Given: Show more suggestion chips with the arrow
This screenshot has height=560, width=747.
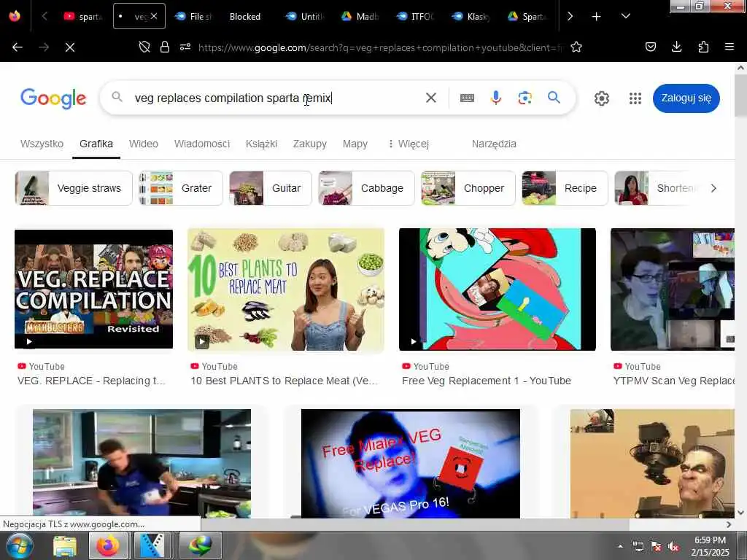Looking at the screenshot, I should point(713,188).
